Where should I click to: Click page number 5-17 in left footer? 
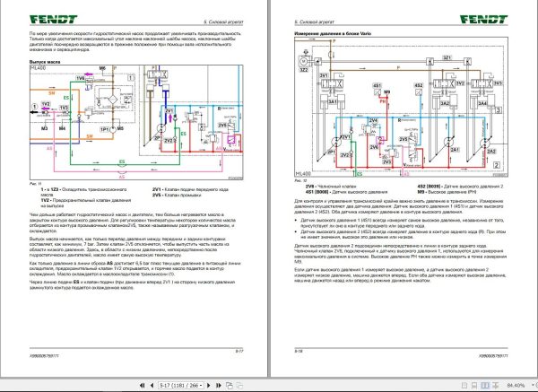click(x=239, y=351)
